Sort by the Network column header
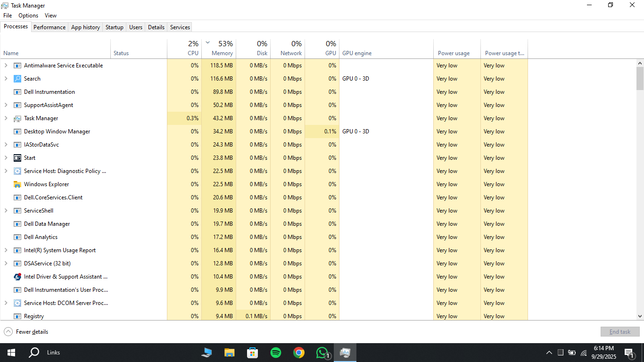644x362 pixels. click(x=288, y=49)
